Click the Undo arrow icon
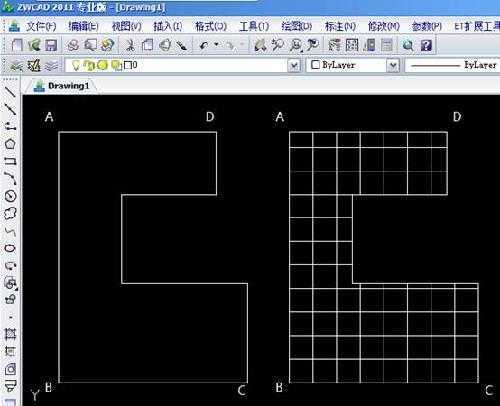Image resolution: width=500 pixels, height=406 pixels. 204,45
